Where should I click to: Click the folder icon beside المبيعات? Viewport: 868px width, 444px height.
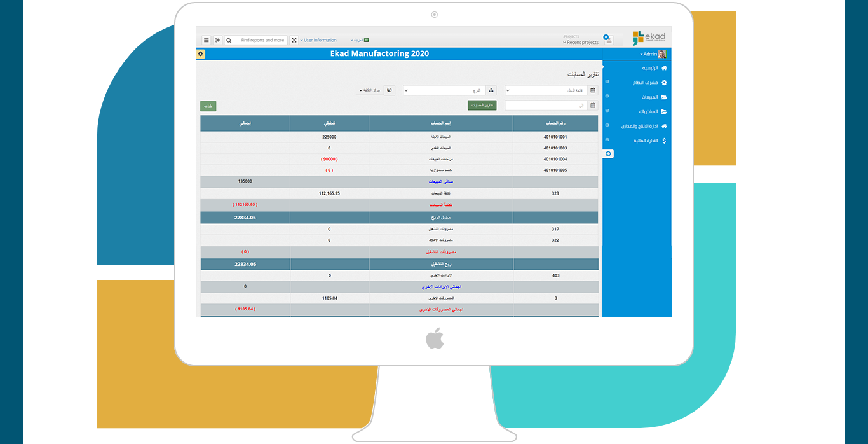(664, 97)
